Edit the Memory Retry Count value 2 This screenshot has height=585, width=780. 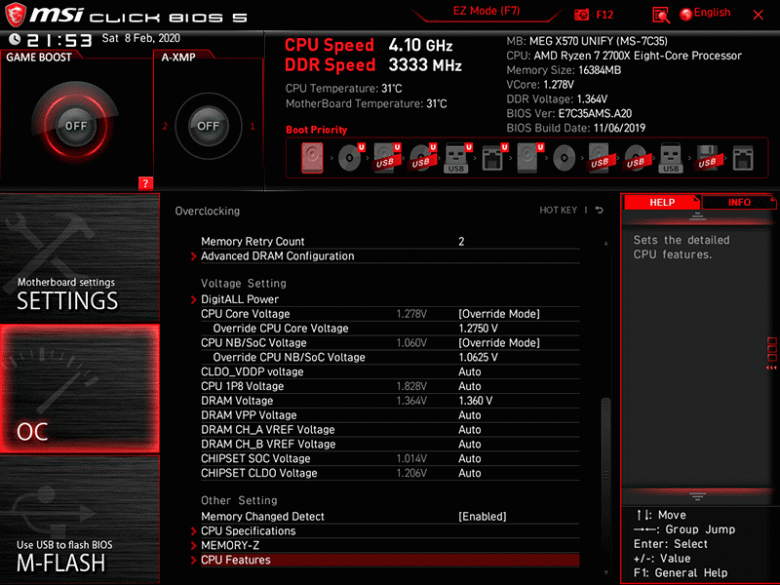[461, 241]
